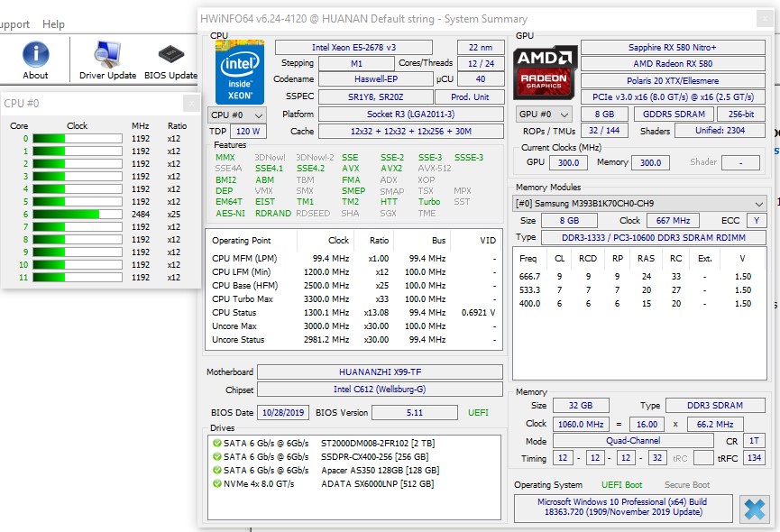
Task: Click the PCIe v3.0 x16 field
Action: pos(673,97)
